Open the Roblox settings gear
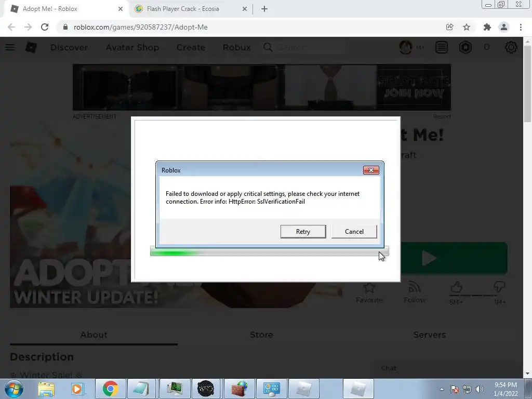The width and height of the screenshot is (532, 399). click(511, 47)
